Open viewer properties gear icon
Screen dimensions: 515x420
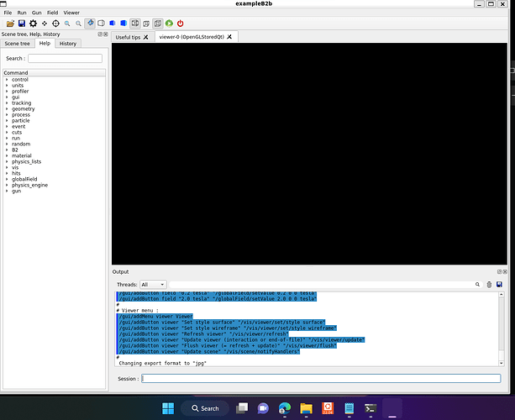pyautogui.click(x=33, y=24)
